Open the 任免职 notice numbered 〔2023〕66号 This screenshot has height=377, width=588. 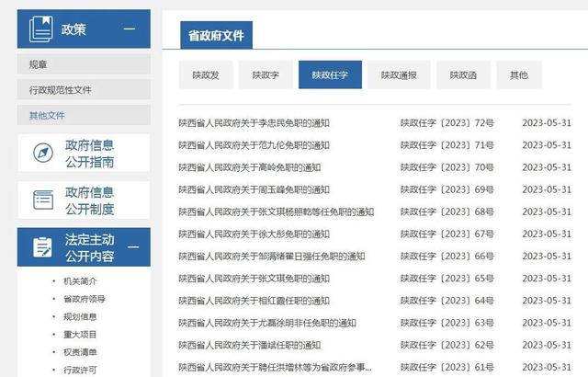272,257
